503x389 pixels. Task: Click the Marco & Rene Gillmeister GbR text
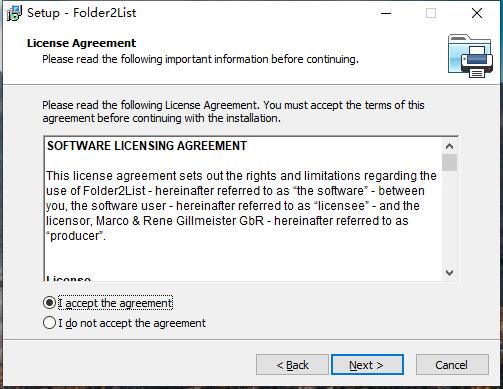(x=180, y=221)
